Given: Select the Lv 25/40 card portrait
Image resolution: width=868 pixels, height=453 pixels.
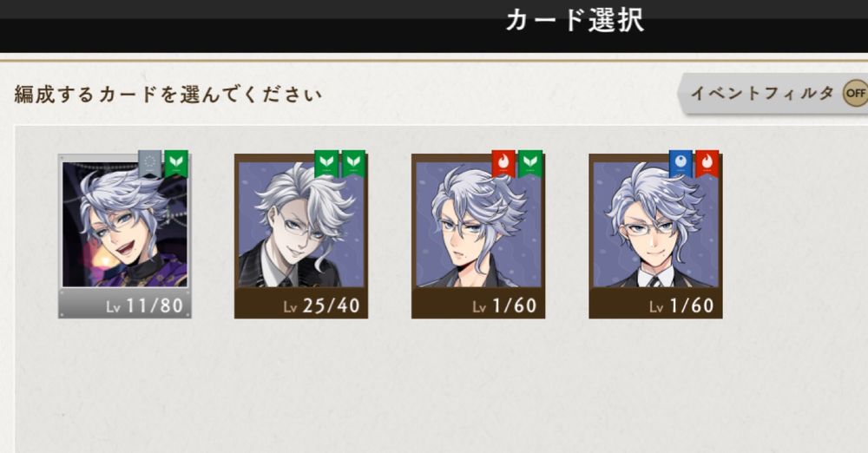Looking at the screenshot, I should [301, 236].
